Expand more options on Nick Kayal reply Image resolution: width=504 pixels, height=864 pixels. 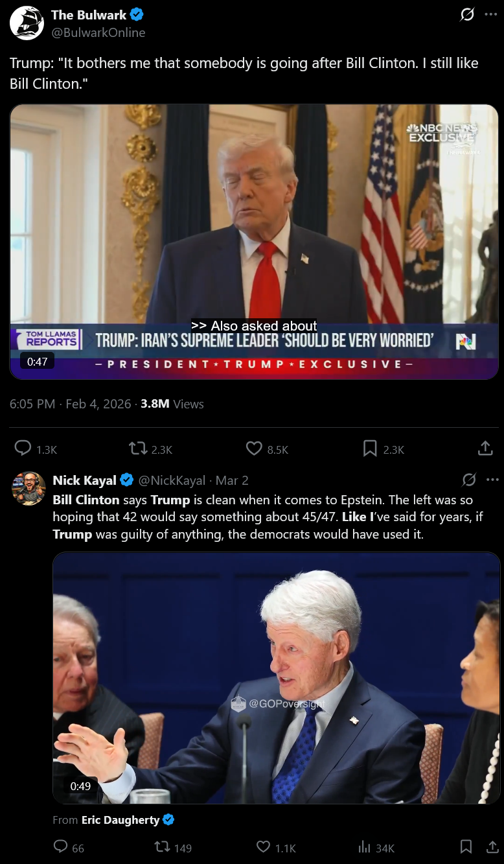[492, 480]
